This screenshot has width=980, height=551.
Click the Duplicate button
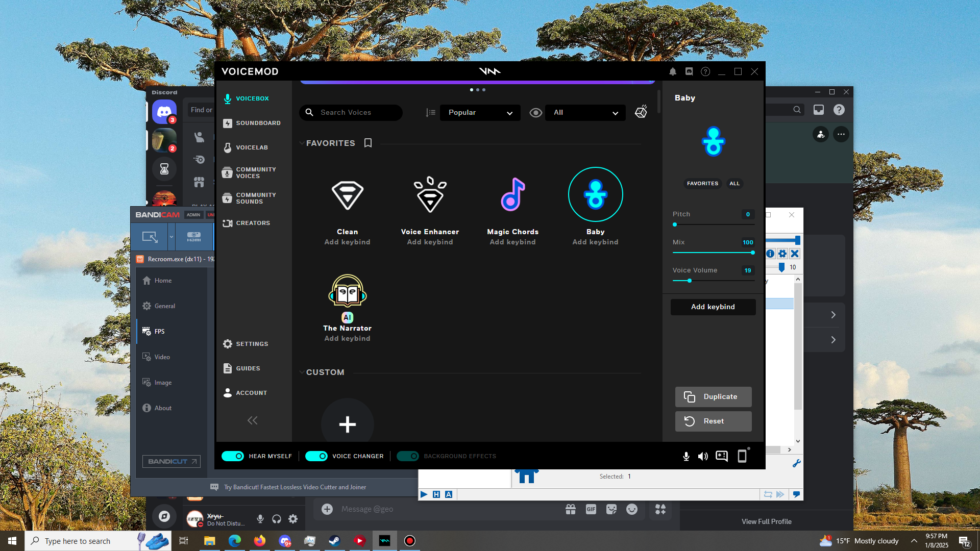pyautogui.click(x=713, y=397)
